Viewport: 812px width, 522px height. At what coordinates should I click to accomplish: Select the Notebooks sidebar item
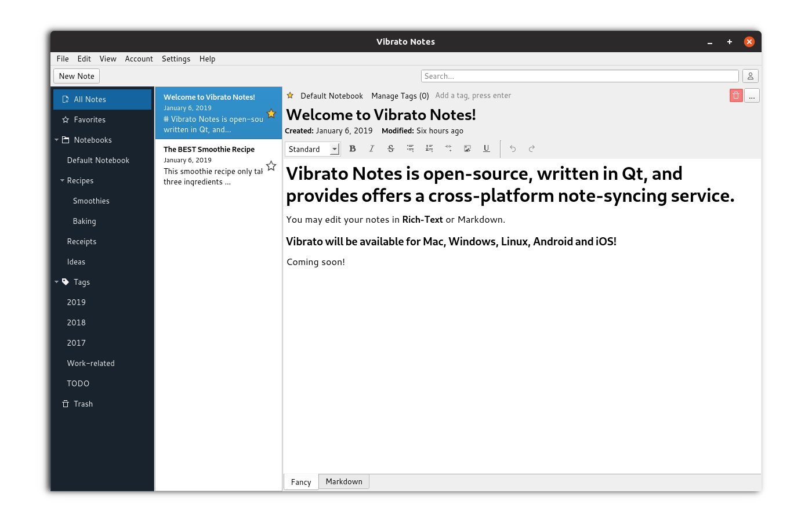[x=93, y=140]
